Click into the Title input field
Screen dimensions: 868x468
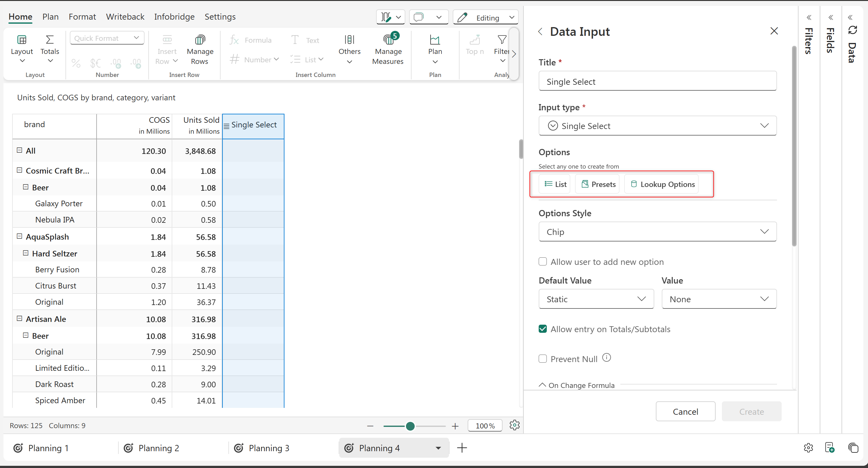point(657,82)
